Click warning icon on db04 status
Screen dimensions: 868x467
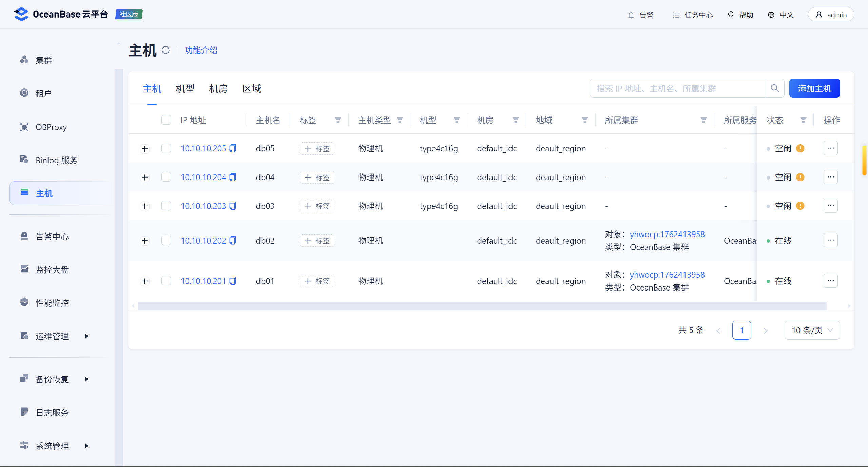pyautogui.click(x=800, y=177)
